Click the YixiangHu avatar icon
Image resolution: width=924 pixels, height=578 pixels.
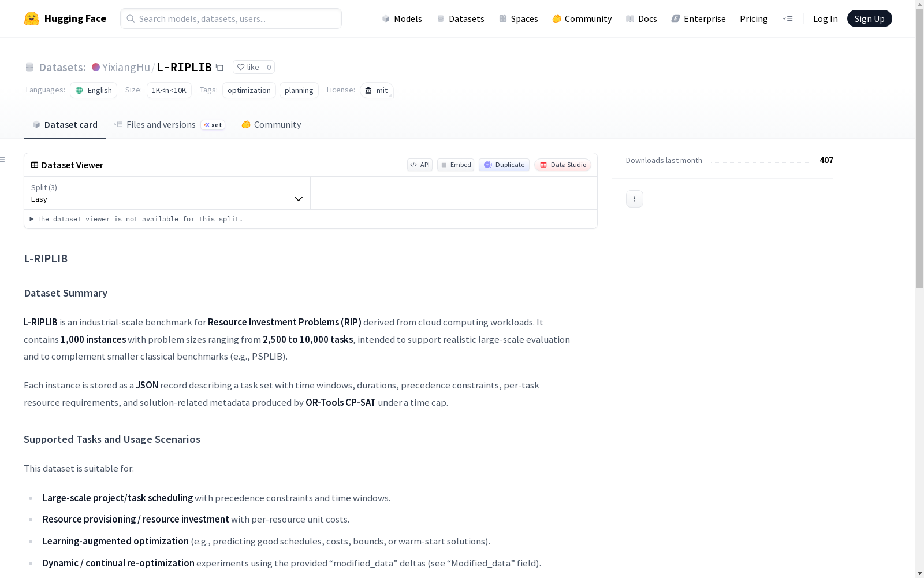pos(96,67)
